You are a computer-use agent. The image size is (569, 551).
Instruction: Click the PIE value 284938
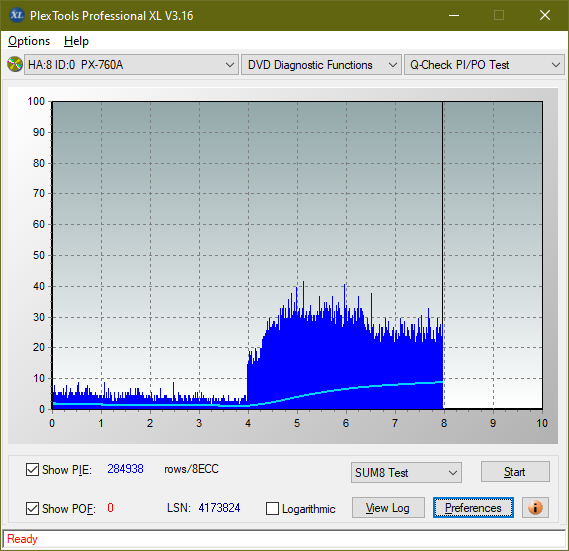(125, 469)
